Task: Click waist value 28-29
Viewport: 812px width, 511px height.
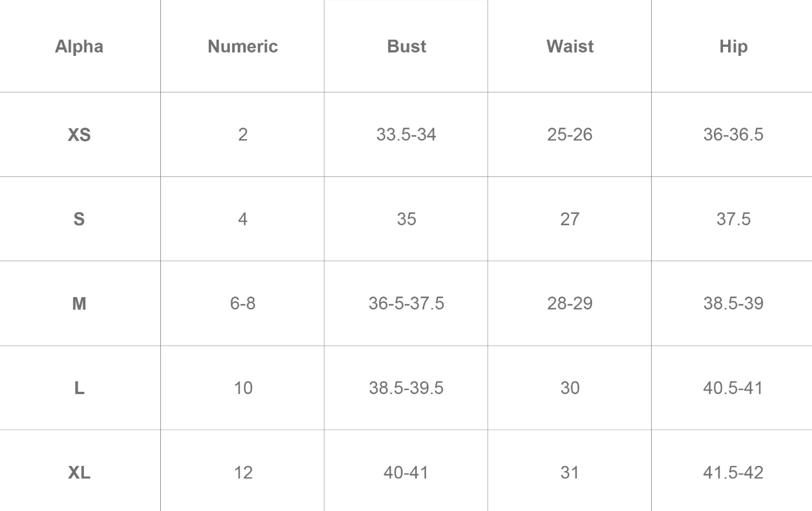Action: coord(570,303)
